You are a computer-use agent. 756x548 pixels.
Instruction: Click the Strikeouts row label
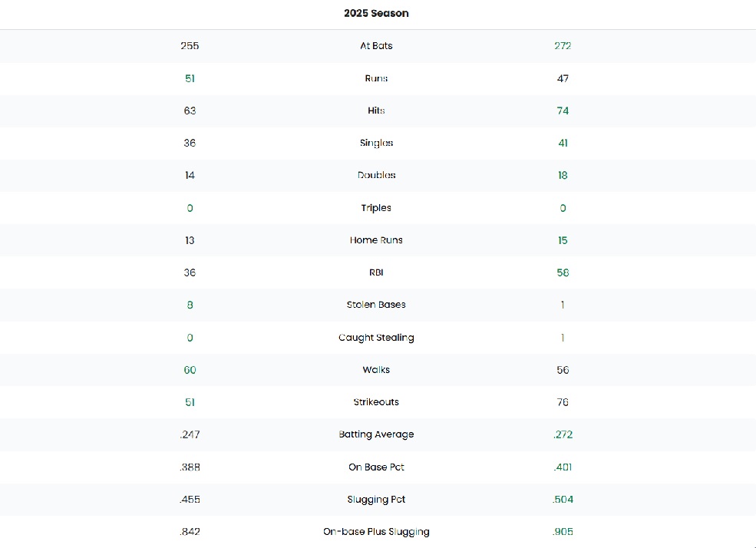(x=376, y=402)
